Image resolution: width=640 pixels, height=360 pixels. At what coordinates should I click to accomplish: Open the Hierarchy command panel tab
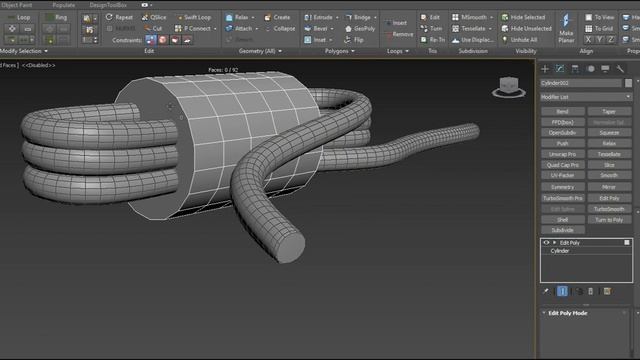(x=575, y=69)
